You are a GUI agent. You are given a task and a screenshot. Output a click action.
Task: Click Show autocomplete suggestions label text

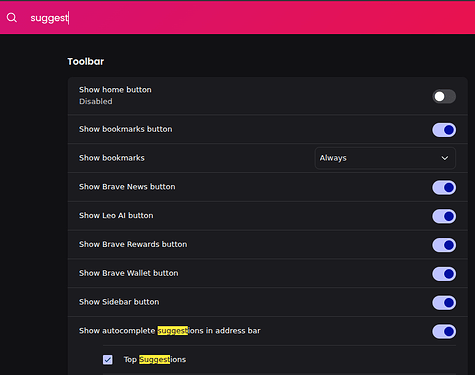[x=170, y=331]
